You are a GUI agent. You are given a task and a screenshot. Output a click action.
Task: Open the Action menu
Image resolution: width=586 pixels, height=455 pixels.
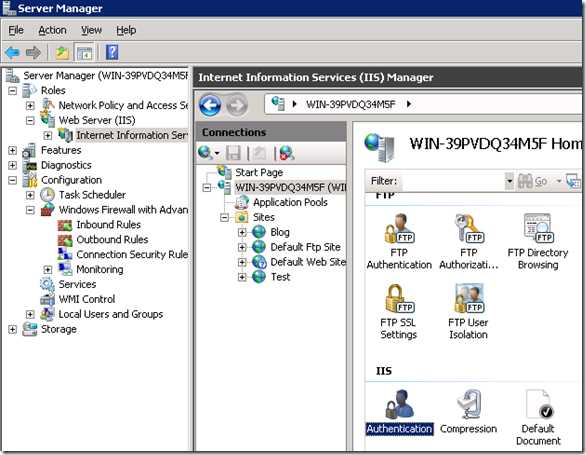[52, 30]
